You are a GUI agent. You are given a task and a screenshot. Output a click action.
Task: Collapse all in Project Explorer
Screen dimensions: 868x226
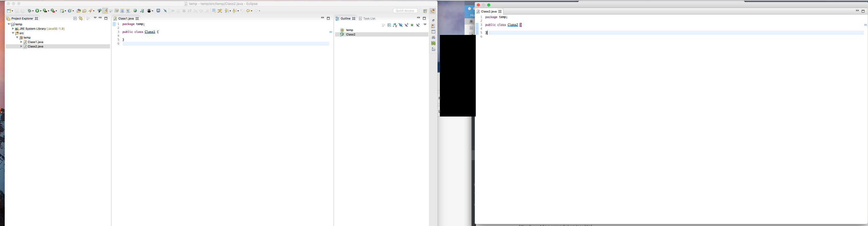(75, 19)
